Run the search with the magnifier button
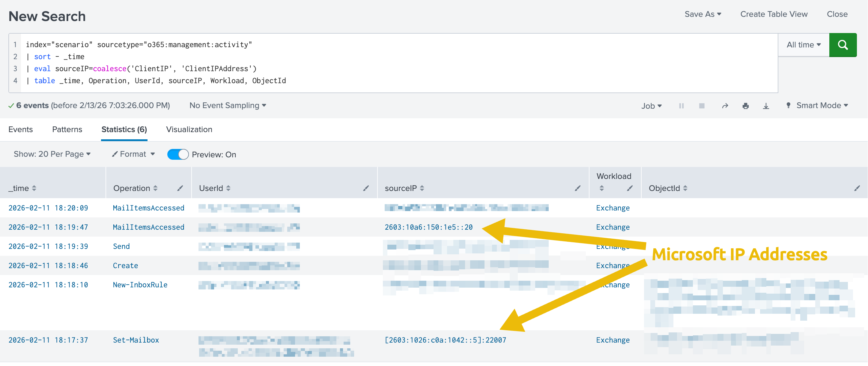Viewport: 868px width, 366px height. pyautogui.click(x=843, y=44)
